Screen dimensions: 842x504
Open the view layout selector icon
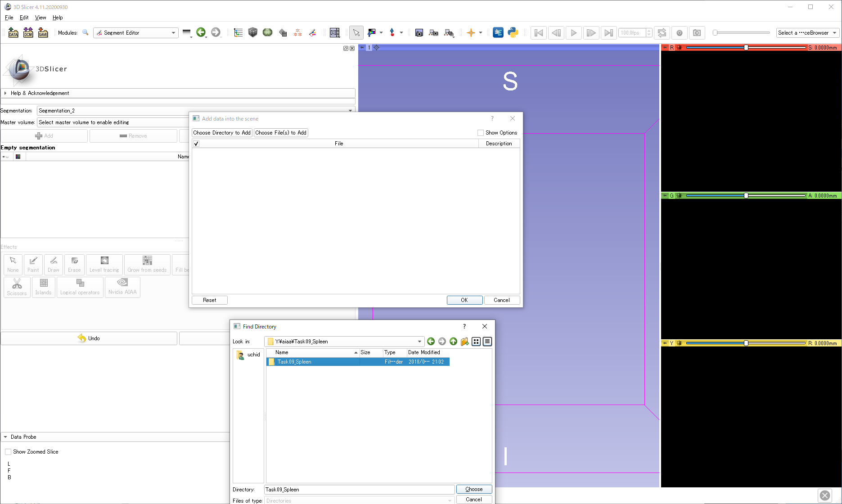pos(335,32)
